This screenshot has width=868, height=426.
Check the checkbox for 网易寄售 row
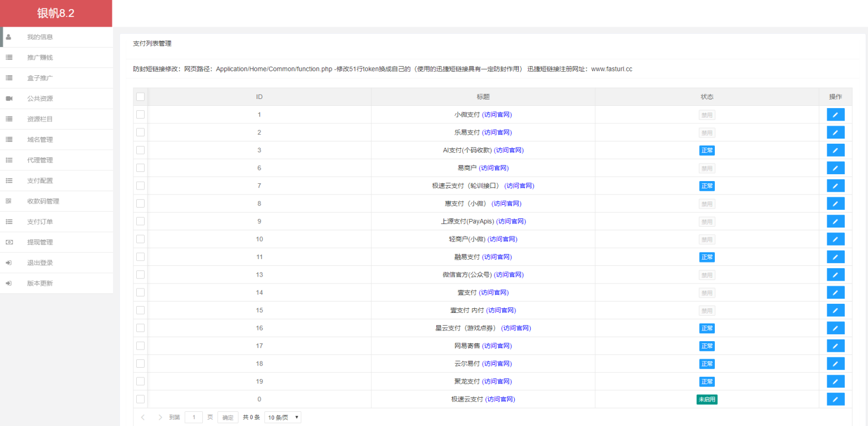tap(140, 345)
